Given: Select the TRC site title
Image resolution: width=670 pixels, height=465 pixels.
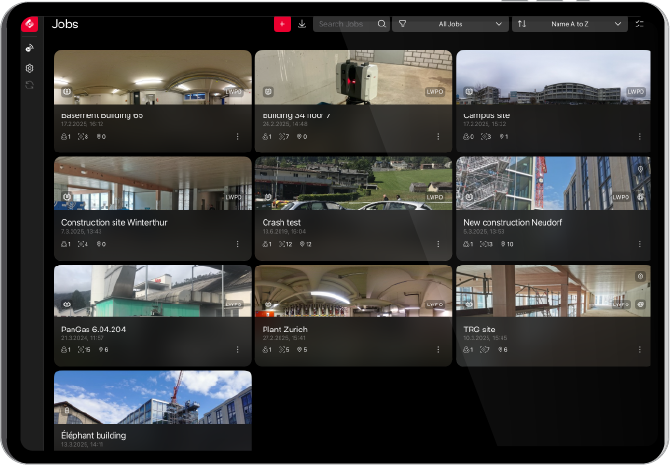Looking at the screenshot, I should (479, 329).
